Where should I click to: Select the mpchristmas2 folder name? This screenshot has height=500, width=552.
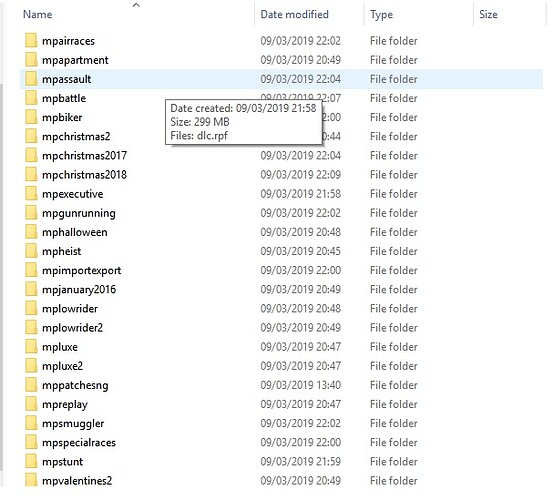pyautogui.click(x=76, y=137)
